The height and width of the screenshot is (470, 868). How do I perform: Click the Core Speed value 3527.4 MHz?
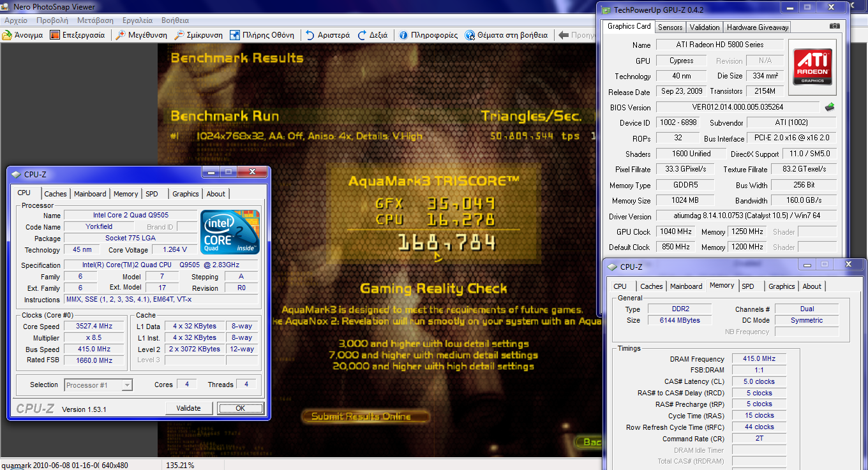coord(94,326)
